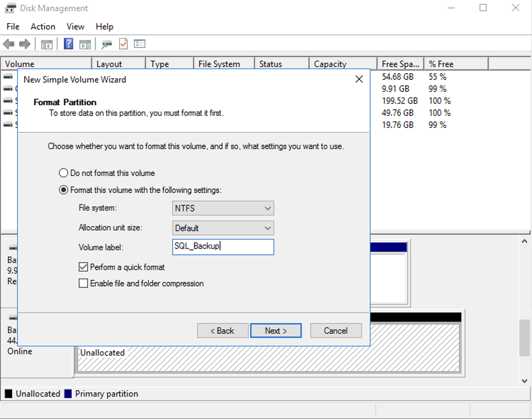532x419 pixels.
Task: Click the Next button
Action: point(276,331)
